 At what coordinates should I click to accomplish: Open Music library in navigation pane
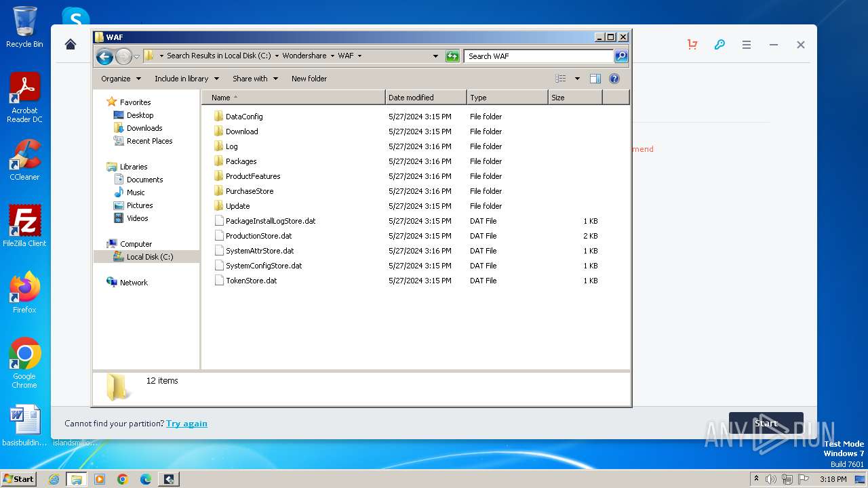click(136, 192)
